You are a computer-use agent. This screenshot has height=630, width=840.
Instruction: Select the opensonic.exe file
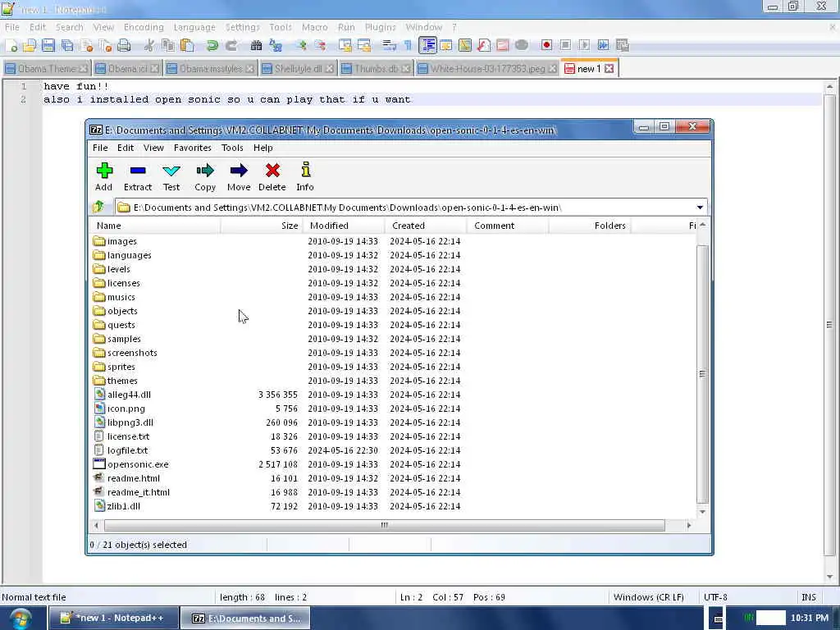point(138,464)
